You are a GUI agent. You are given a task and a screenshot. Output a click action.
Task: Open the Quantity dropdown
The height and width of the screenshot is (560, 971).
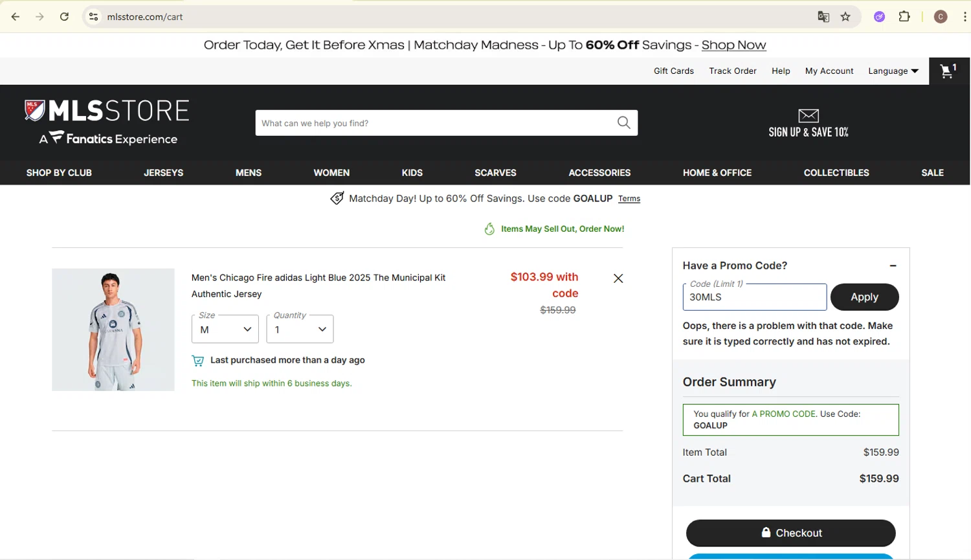coord(300,329)
